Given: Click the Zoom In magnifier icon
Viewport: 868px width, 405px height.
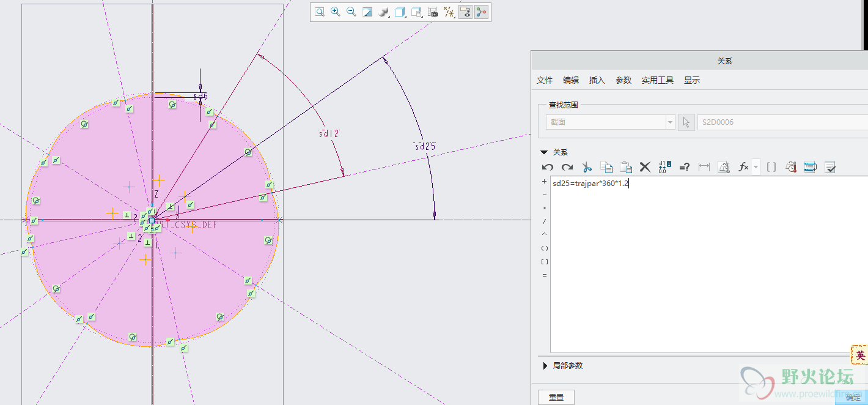Looking at the screenshot, I should pyautogui.click(x=336, y=12).
